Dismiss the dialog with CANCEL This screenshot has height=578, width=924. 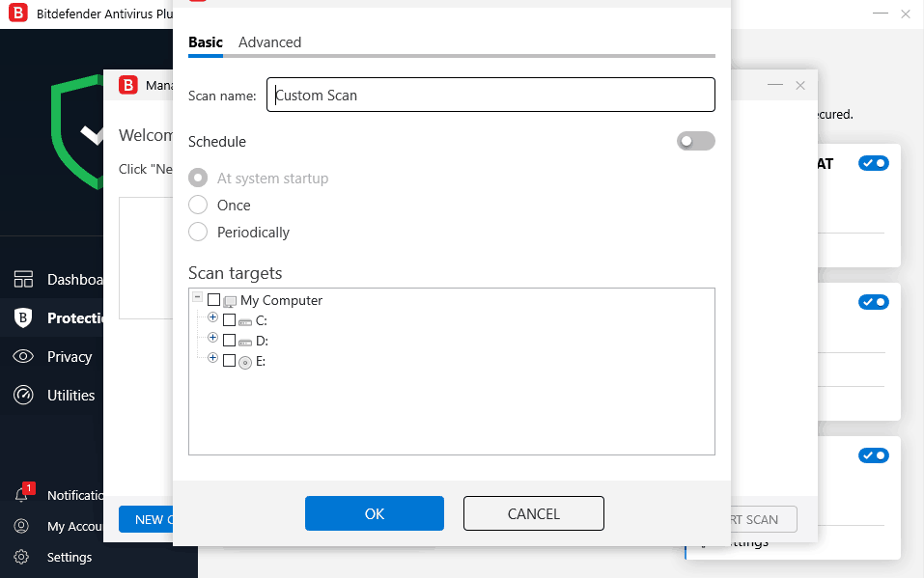tap(533, 512)
